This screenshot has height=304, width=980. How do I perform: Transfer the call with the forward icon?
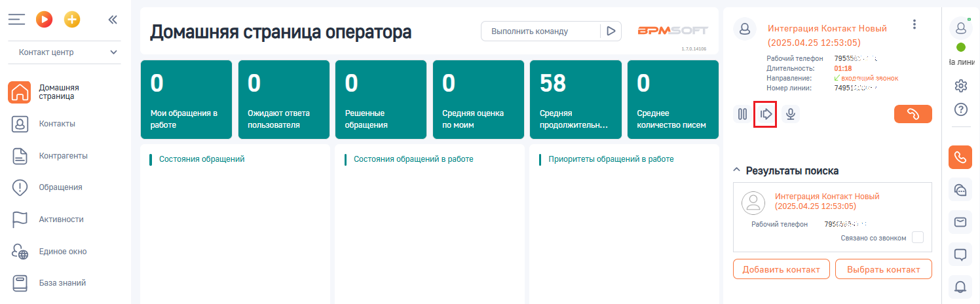[x=766, y=114]
